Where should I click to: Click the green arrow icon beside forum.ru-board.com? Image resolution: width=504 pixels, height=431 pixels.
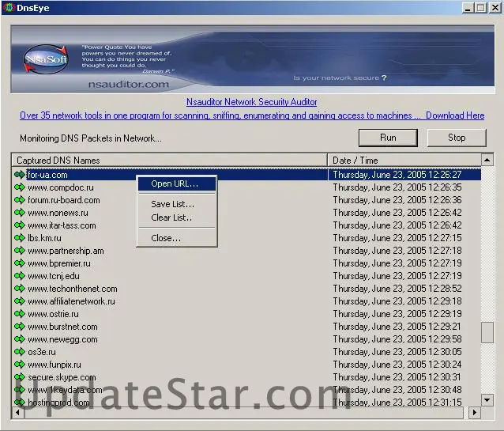coord(20,200)
